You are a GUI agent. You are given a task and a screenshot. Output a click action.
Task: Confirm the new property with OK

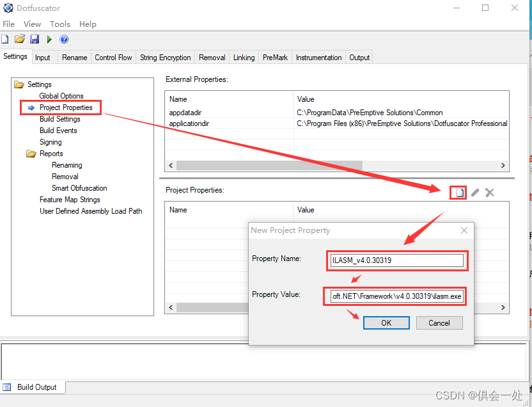pyautogui.click(x=386, y=323)
